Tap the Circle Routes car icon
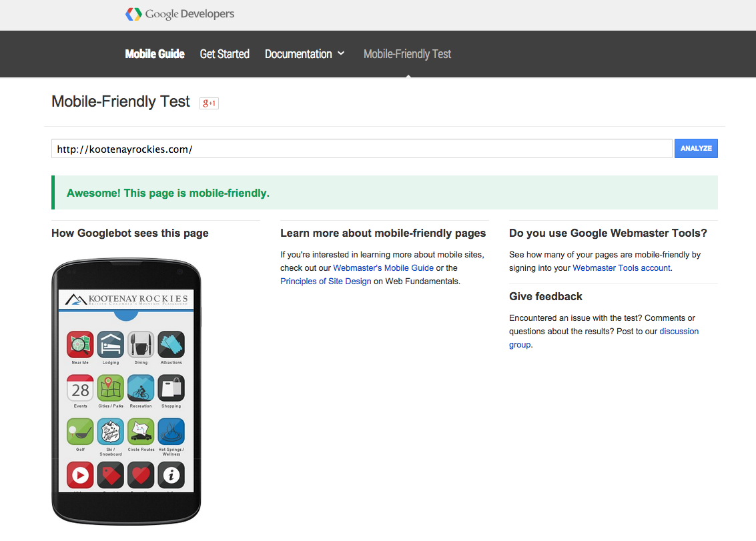756x541 pixels. (141, 432)
